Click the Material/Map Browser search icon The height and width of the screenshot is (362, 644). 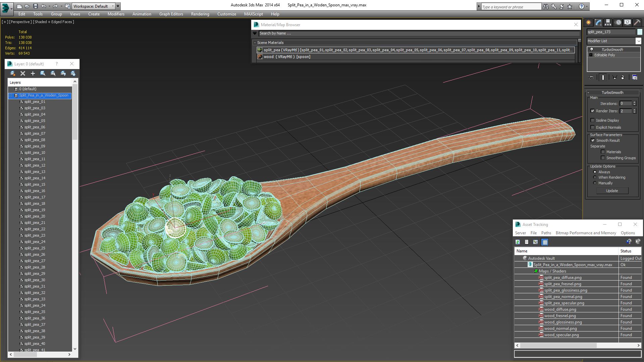(256, 33)
